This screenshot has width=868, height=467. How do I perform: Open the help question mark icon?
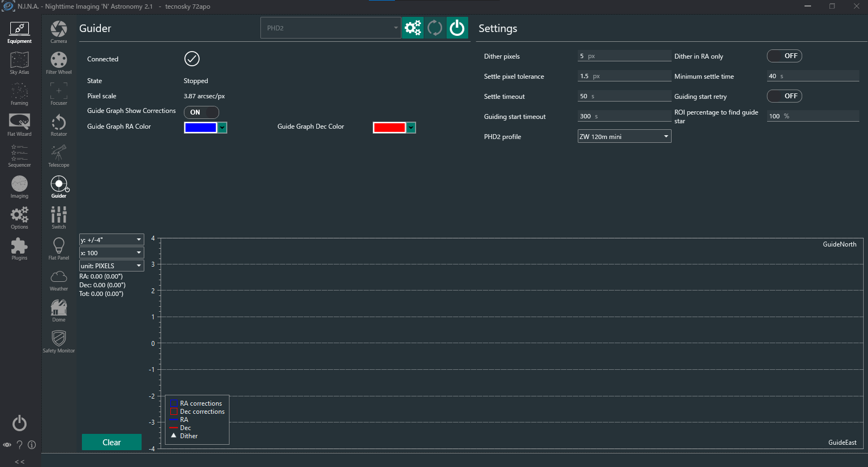click(20, 445)
